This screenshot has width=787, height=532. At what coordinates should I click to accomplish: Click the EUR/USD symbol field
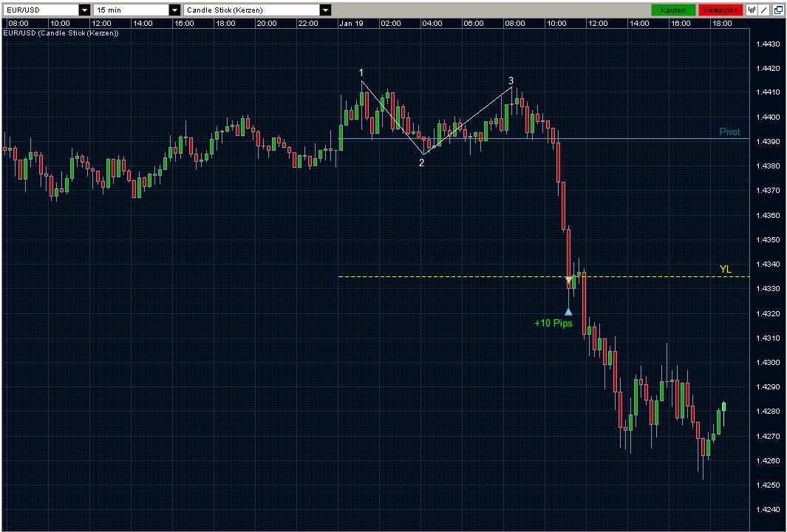coord(41,10)
